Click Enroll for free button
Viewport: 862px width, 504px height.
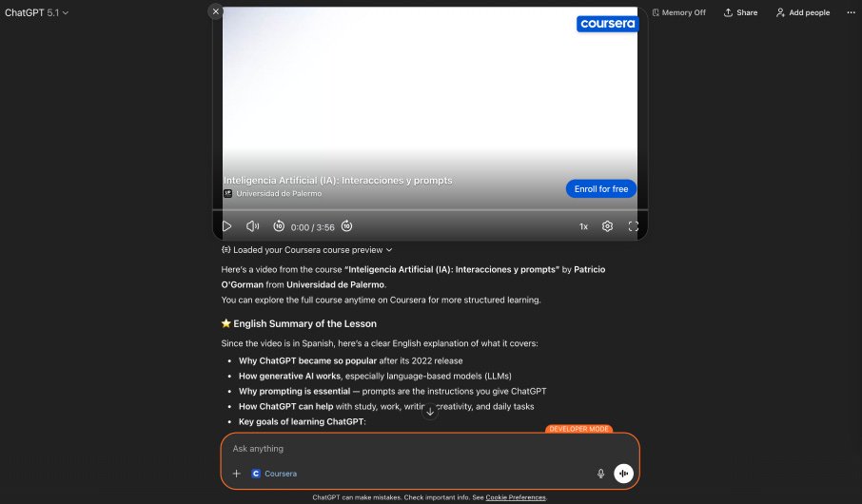(x=601, y=188)
